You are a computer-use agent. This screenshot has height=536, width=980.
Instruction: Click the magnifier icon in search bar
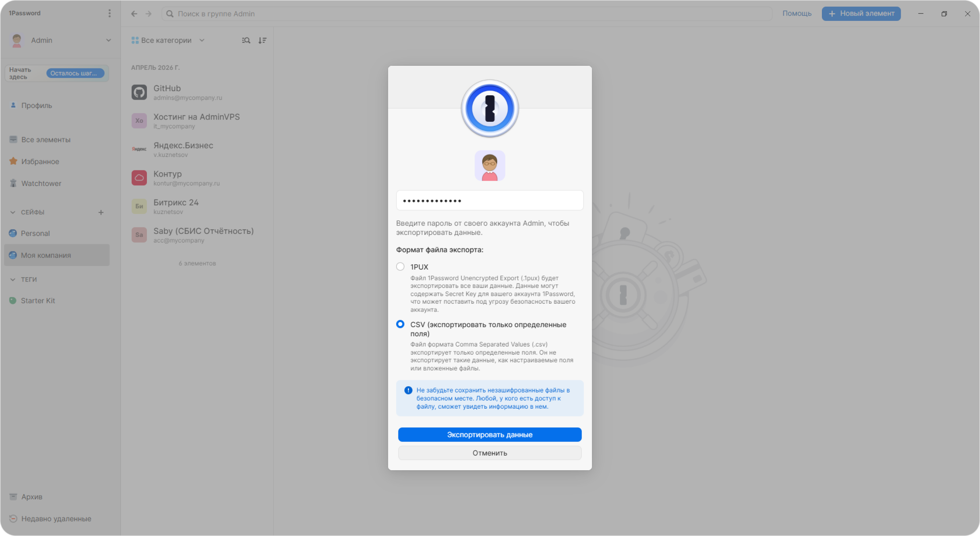pos(170,14)
